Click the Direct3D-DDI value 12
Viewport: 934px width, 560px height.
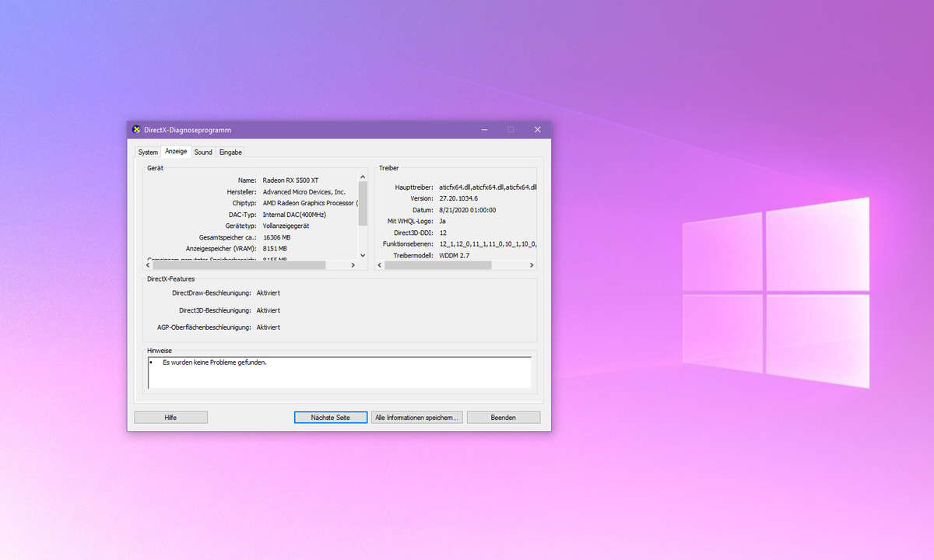443,233
